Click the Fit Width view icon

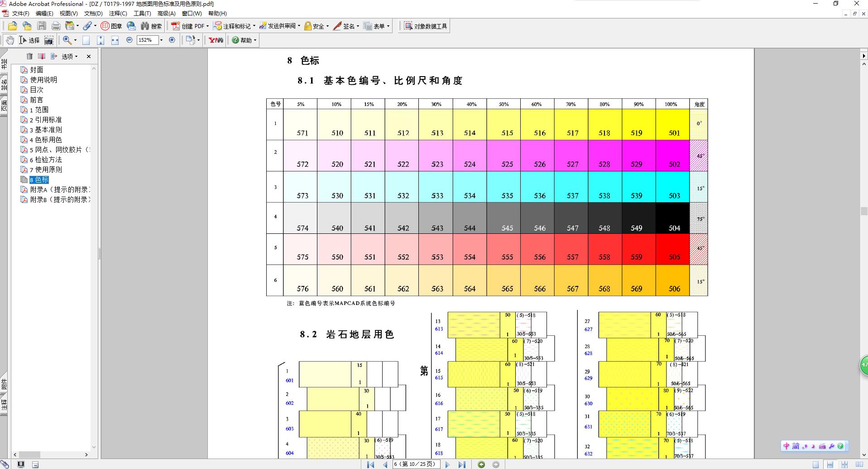[115, 40]
